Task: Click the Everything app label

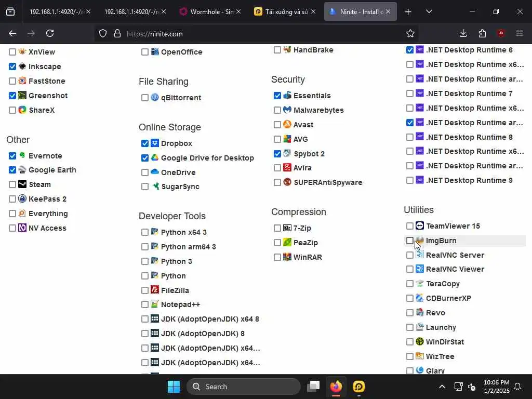Action: (48, 214)
